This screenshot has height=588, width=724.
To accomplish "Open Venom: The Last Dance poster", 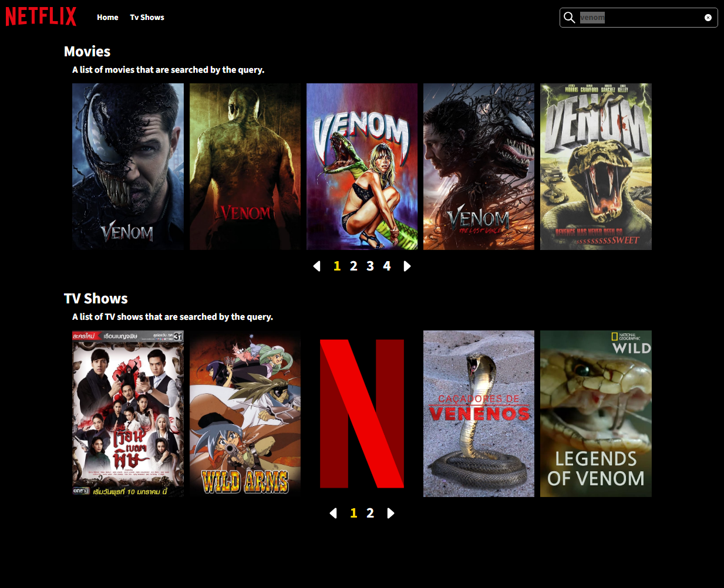I will [x=479, y=167].
